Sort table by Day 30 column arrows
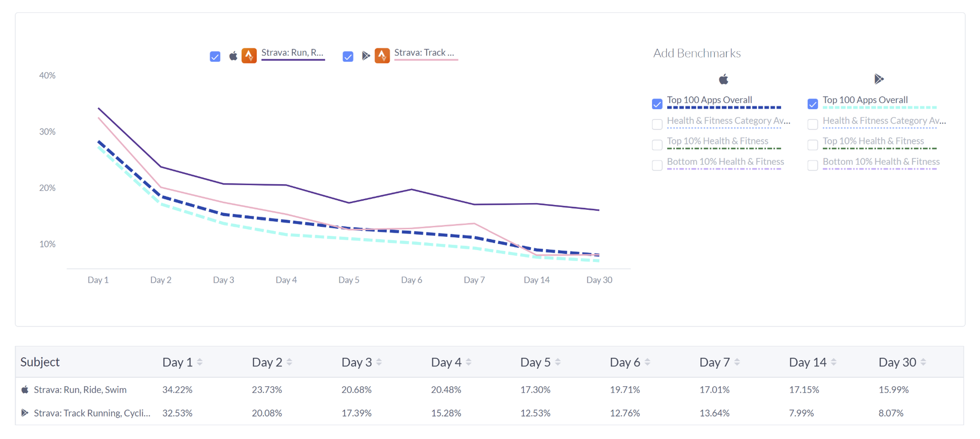 click(923, 362)
